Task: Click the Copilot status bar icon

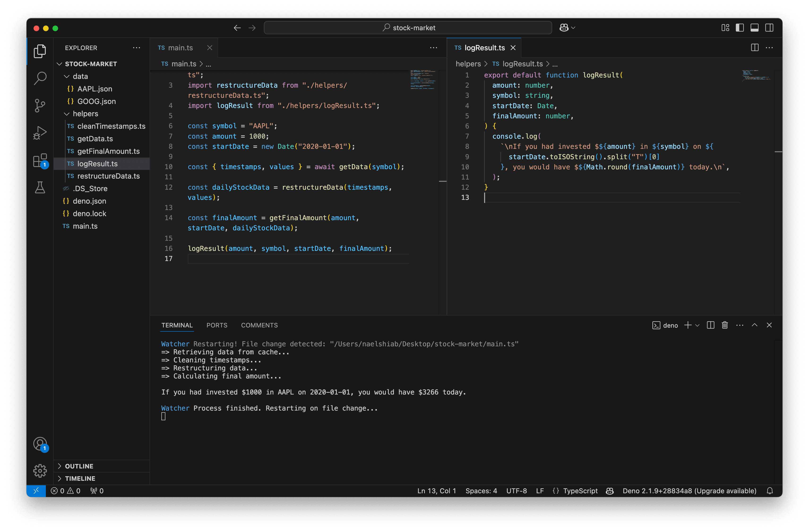Action: tap(610, 491)
